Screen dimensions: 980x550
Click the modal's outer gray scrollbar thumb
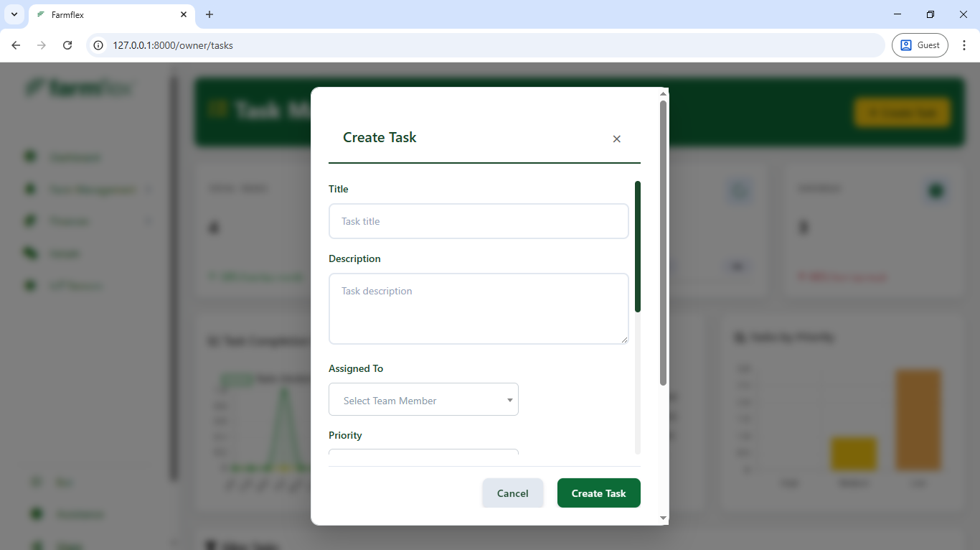pyautogui.click(x=663, y=243)
